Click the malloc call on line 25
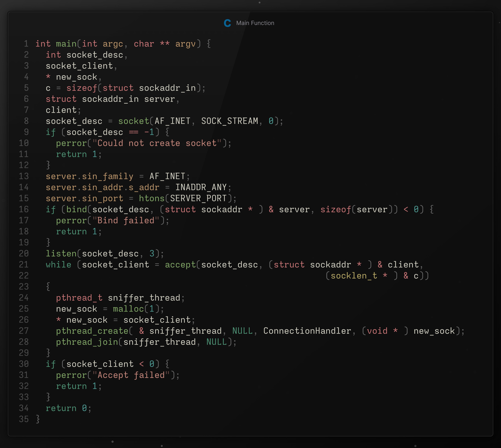The image size is (501, 448). pyautogui.click(x=128, y=309)
